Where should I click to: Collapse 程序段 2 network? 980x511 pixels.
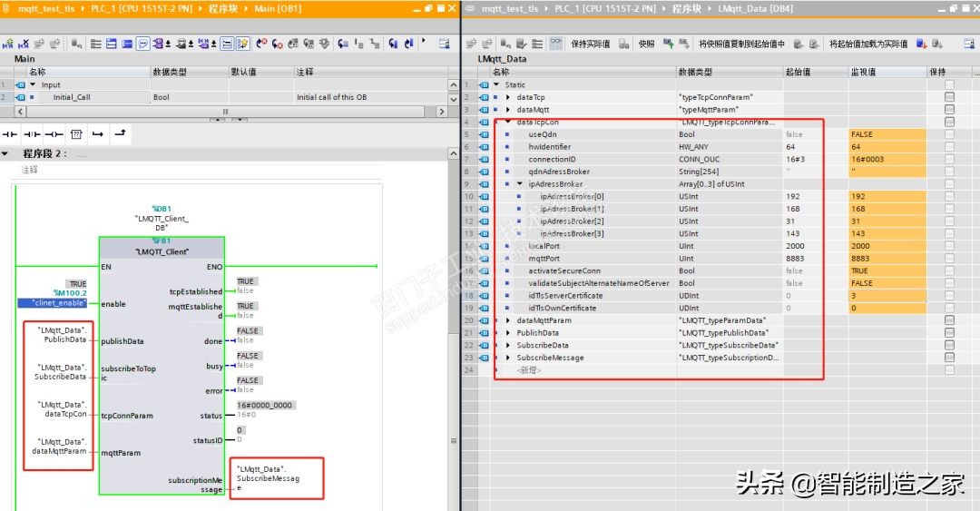coord(5,153)
